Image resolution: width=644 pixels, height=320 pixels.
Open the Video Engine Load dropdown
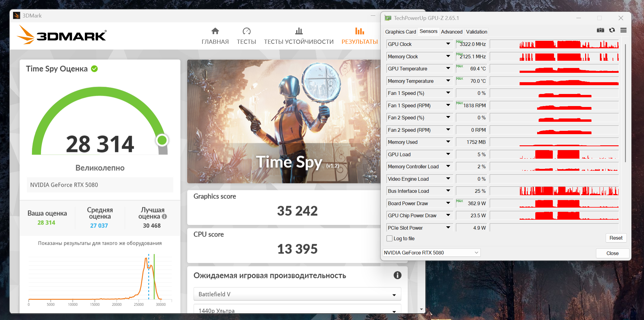(x=448, y=179)
